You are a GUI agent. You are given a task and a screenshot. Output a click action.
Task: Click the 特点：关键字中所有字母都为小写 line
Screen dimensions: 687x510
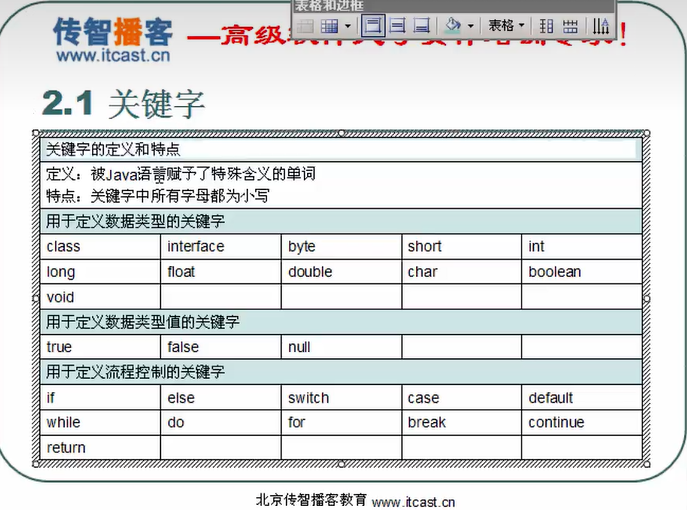157,195
